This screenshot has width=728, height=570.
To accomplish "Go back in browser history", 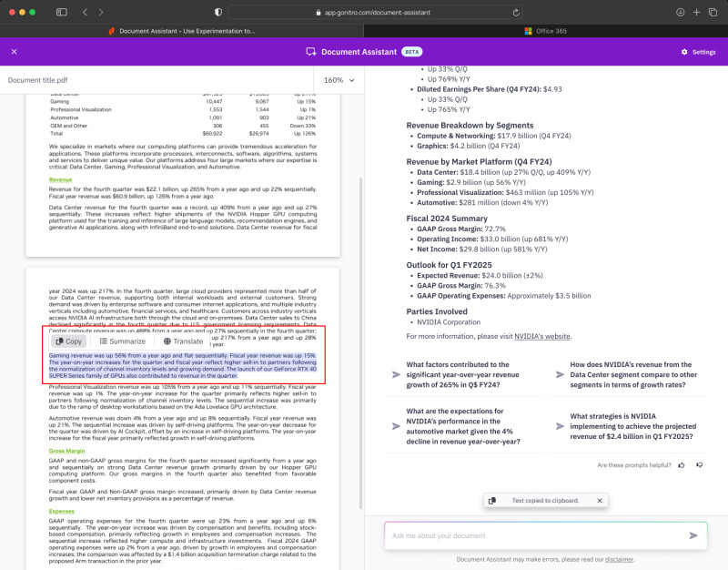I will tap(85, 12).
